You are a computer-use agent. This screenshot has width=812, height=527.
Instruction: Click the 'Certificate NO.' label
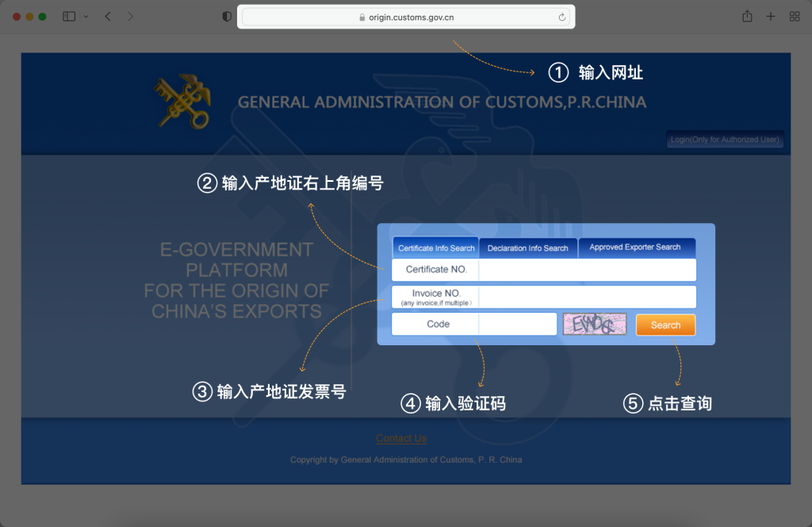coord(436,270)
